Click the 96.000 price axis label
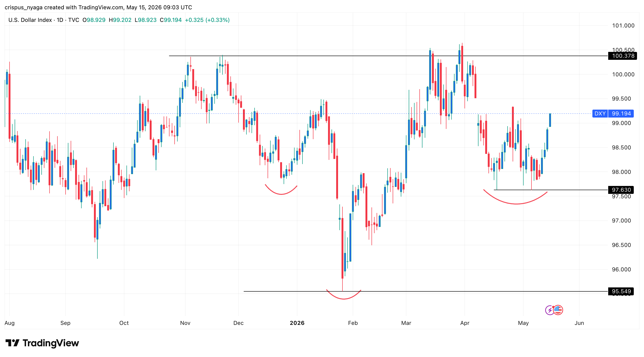644x357 pixels. pos(621,269)
